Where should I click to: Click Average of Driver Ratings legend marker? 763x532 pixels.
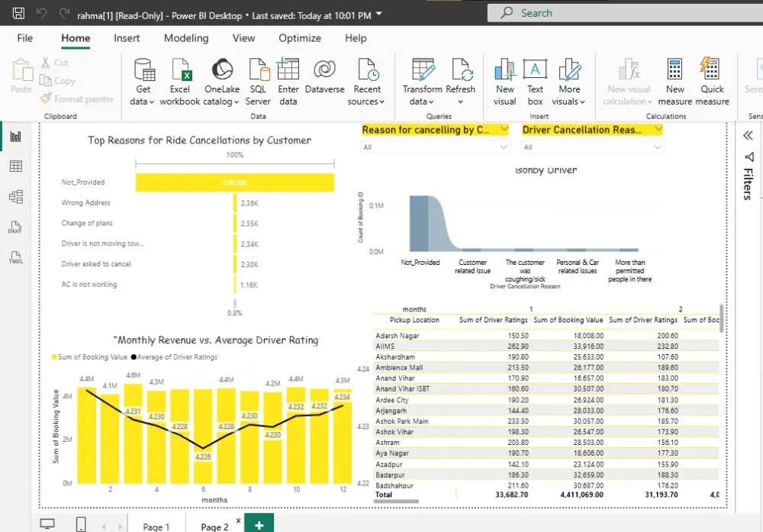point(134,357)
